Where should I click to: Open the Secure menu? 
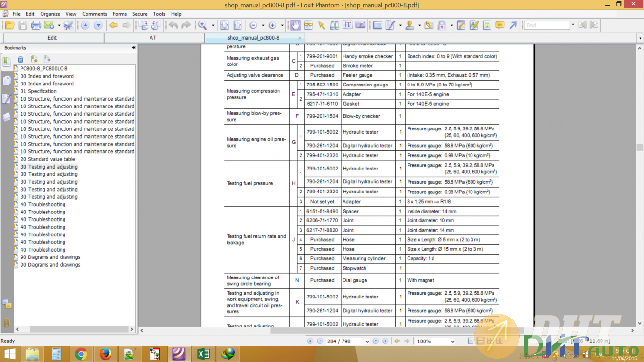pyautogui.click(x=140, y=14)
